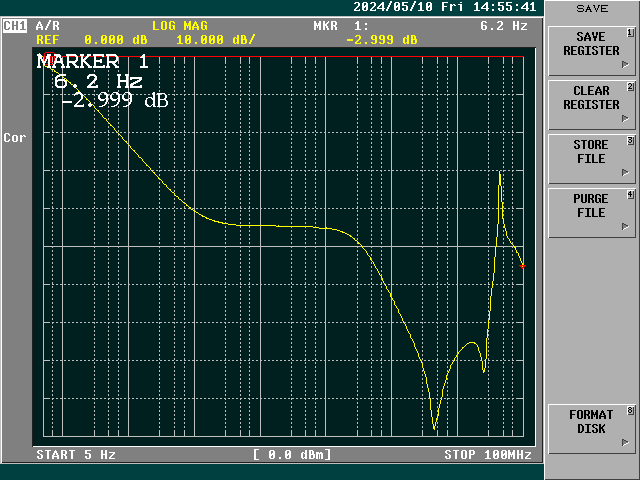The height and width of the screenshot is (480, 640).
Task: Select the LOG MAG format label
Action: (x=180, y=26)
